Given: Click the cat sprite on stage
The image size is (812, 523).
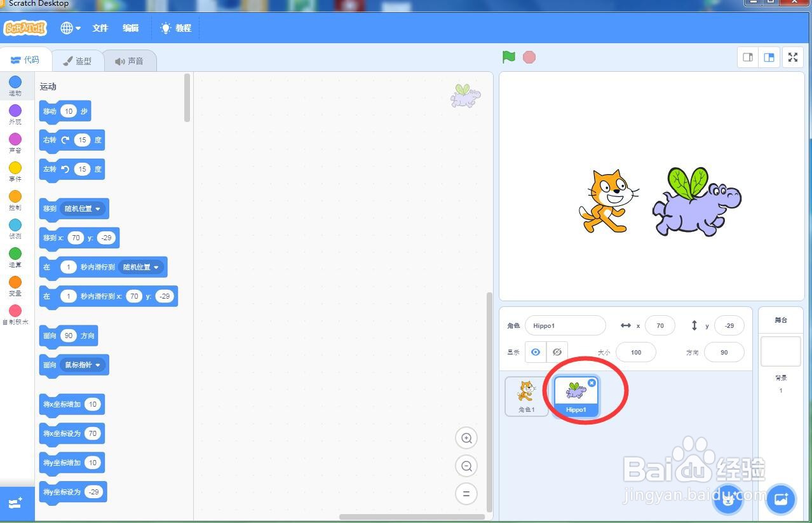Looking at the screenshot, I should point(608,201).
